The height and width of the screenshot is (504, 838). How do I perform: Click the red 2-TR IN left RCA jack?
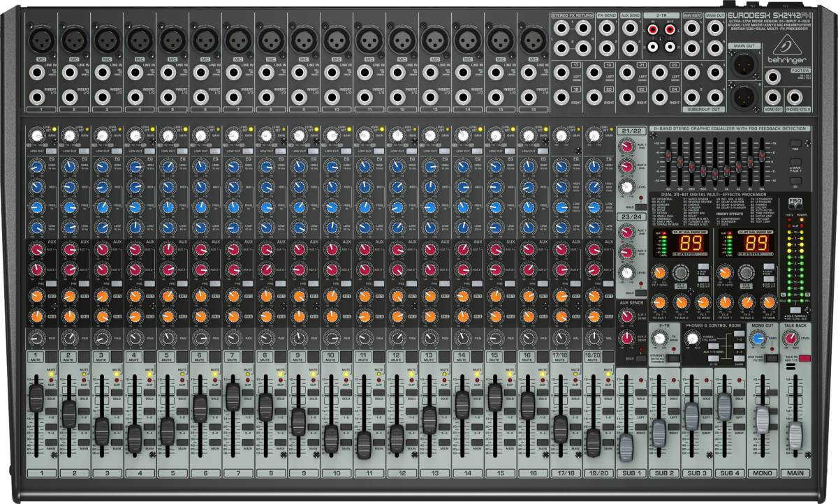coord(653,32)
